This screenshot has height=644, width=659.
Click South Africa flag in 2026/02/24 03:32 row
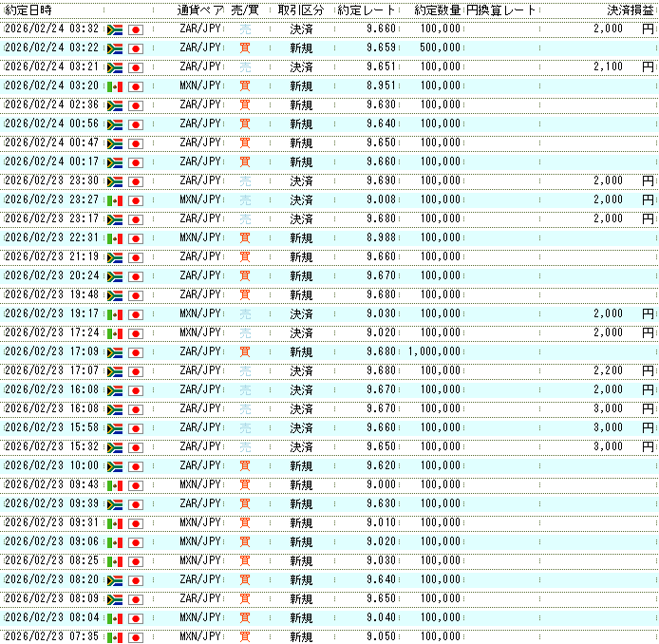tap(115, 29)
